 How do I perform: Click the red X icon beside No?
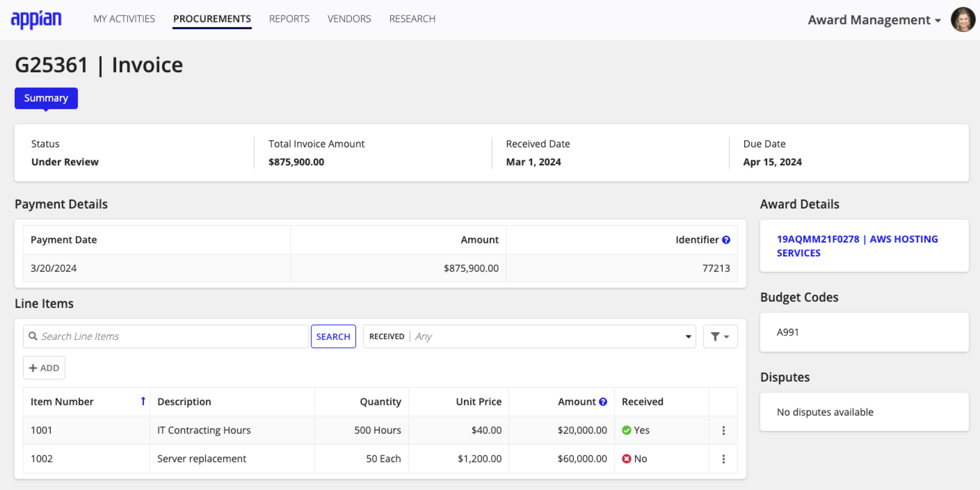(x=626, y=459)
